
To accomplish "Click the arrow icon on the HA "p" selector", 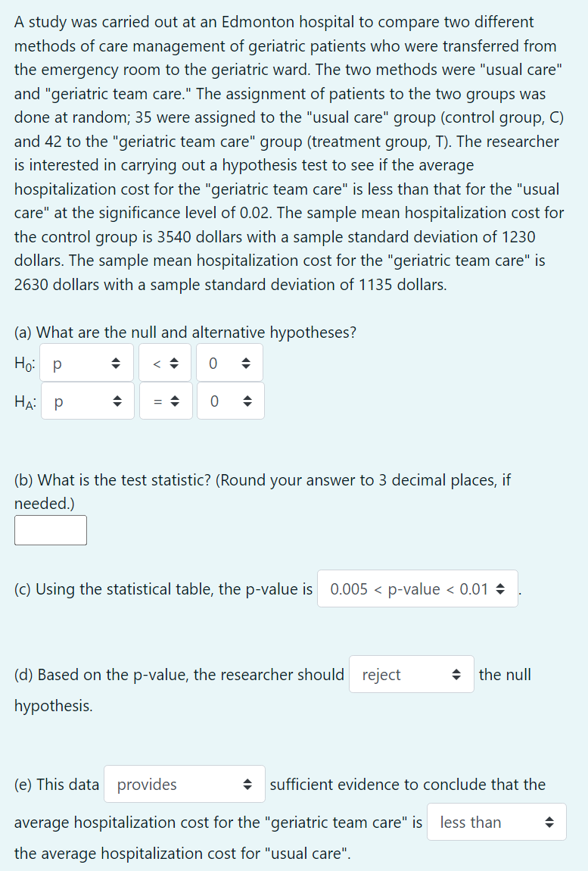I will [118, 401].
